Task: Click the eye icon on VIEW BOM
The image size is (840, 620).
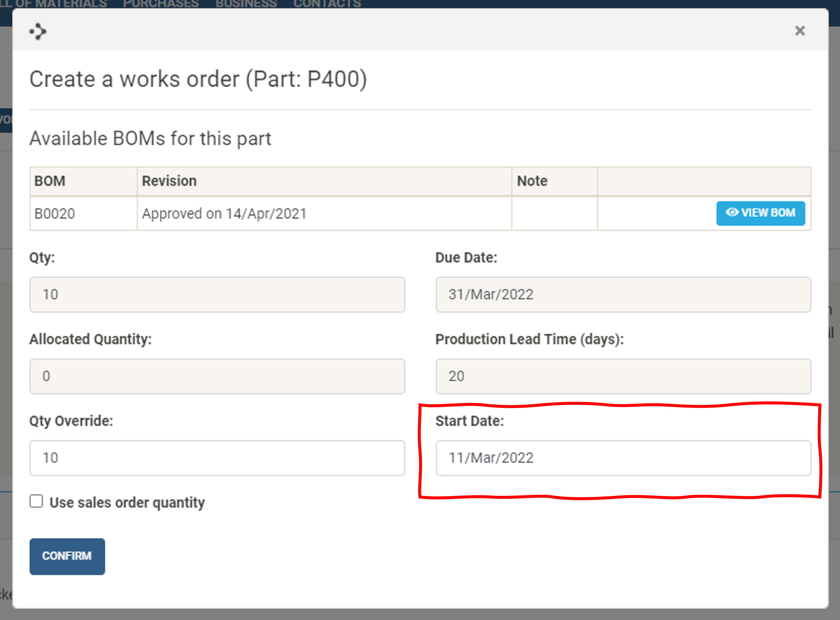Action: (732, 212)
